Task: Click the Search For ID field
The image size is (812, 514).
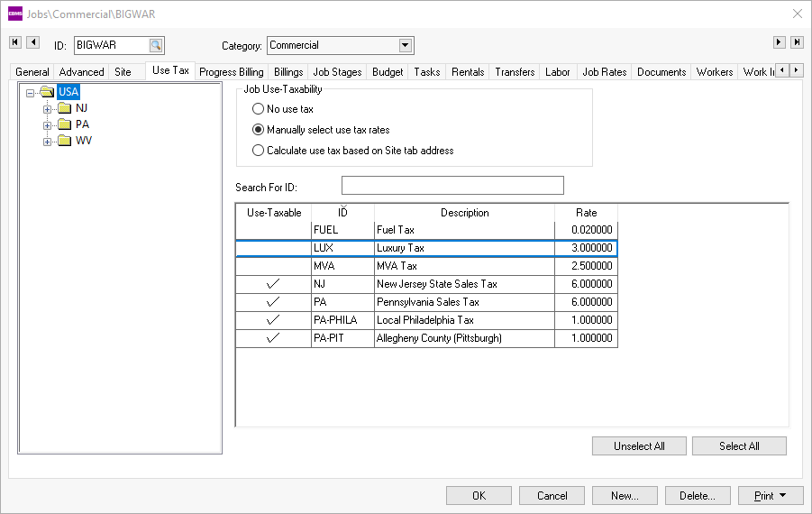Action: pos(452,186)
